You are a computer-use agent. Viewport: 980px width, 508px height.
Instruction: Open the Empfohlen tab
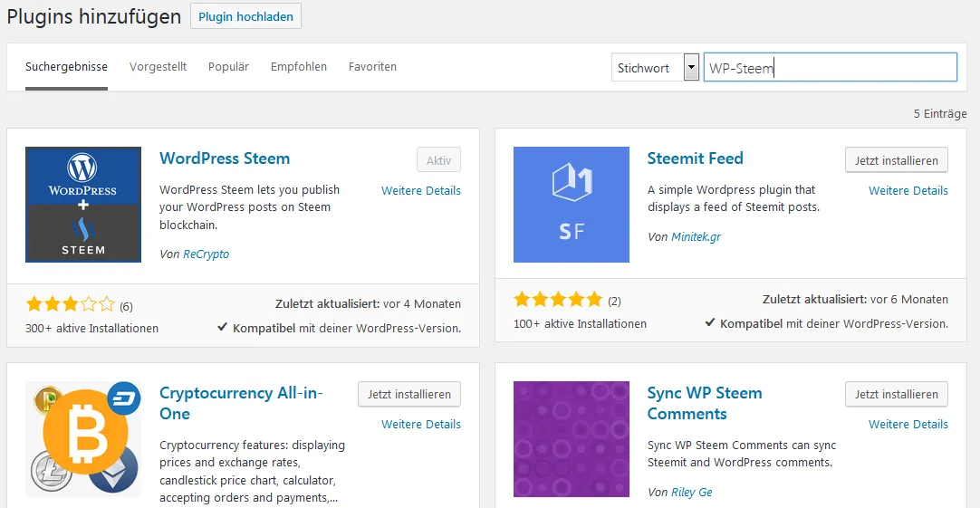click(x=299, y=67)
